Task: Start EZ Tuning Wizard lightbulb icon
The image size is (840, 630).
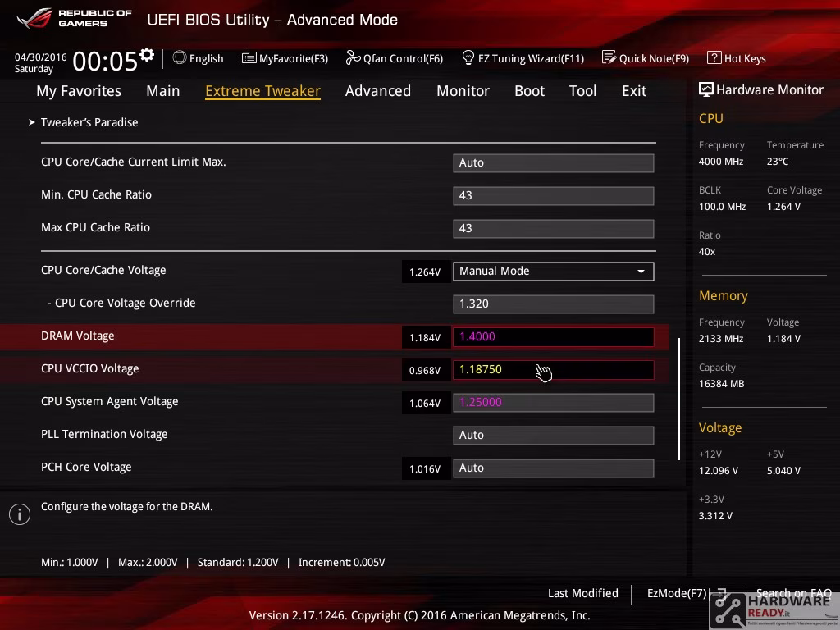Action: pyautogui.click(x=468, y=57)
